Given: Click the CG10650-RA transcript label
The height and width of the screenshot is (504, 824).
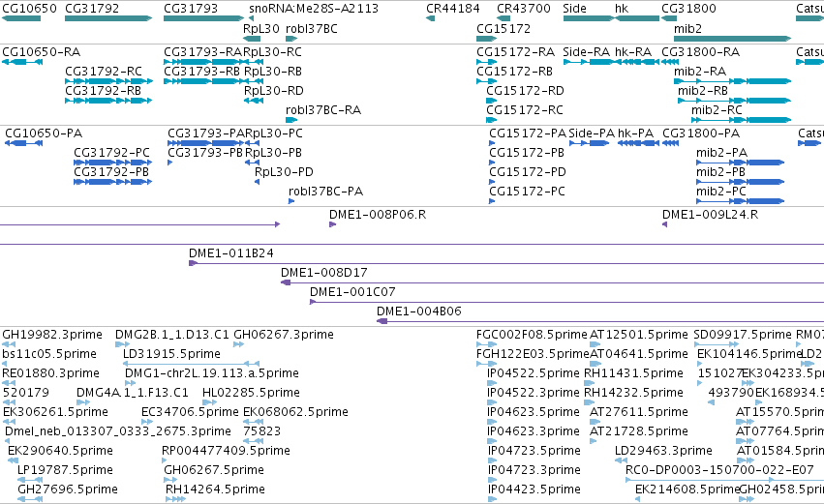Looking at the screenshot, I should pyautogui.click(x=42, y=52).
